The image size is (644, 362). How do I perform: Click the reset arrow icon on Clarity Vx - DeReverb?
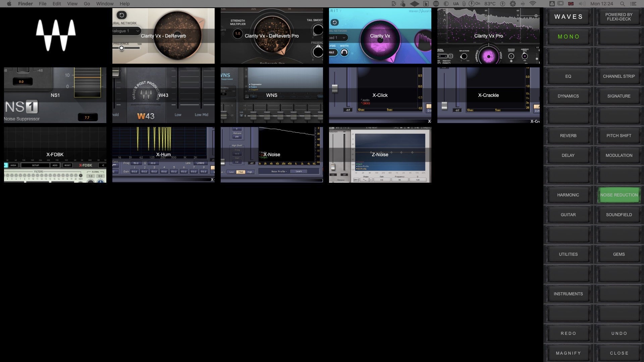point(122,15)
